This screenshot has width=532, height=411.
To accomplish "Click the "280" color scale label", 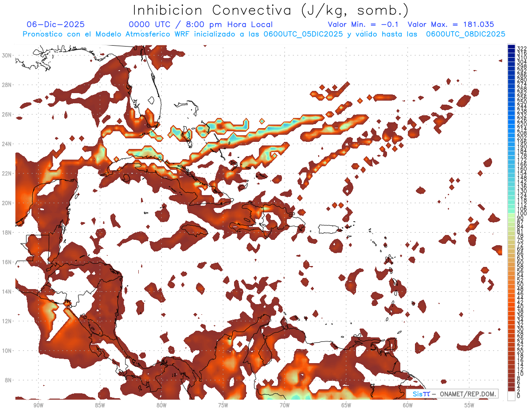I will [522, 79].
